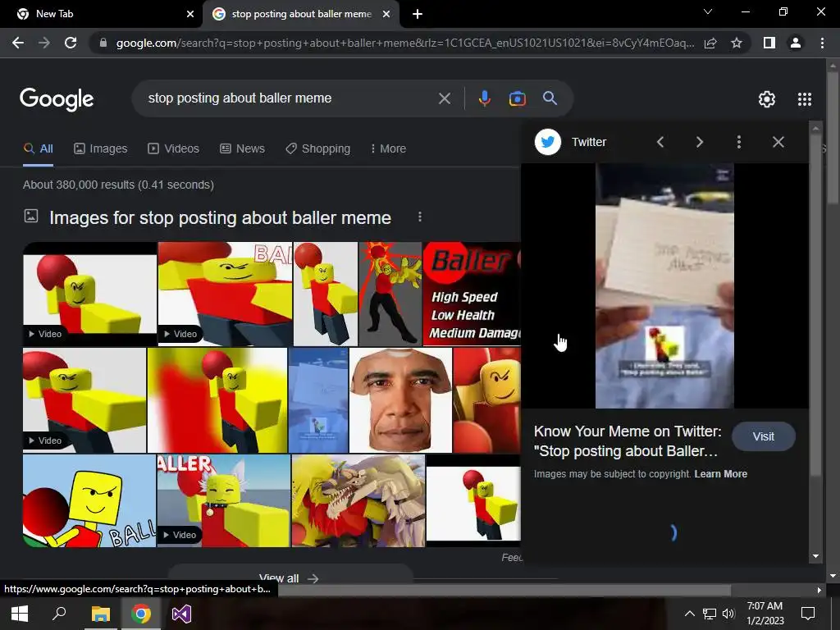Switch to Shopping results
This screenshot has height=630, width=840.
pos(317,148)
